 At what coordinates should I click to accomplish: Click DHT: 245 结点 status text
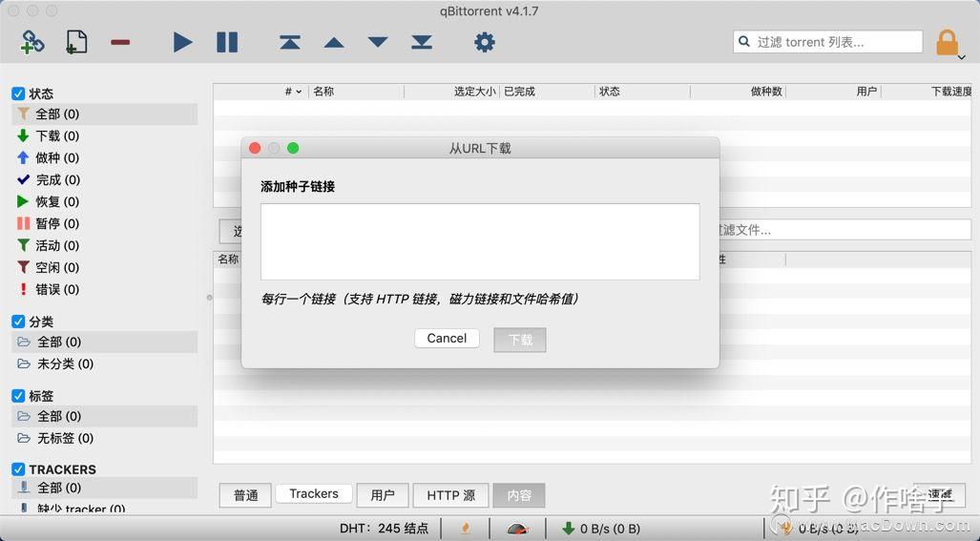click(384, 529)
